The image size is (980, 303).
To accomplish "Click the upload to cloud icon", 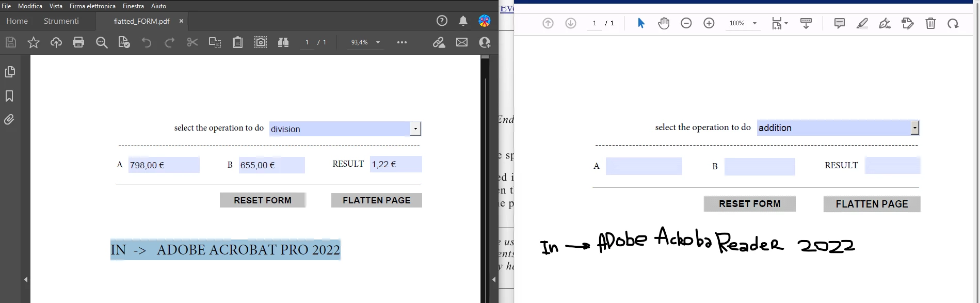I will tap(56, 42).
